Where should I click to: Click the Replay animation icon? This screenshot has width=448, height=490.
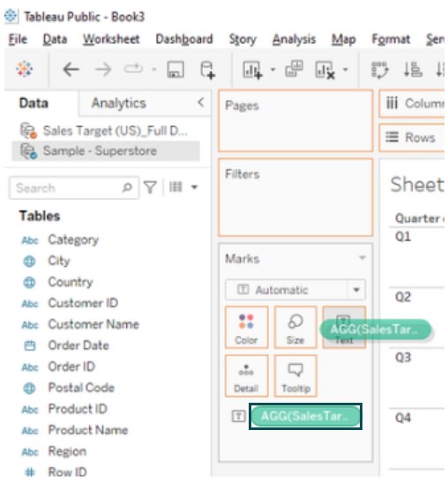click(x=133, y=69)
